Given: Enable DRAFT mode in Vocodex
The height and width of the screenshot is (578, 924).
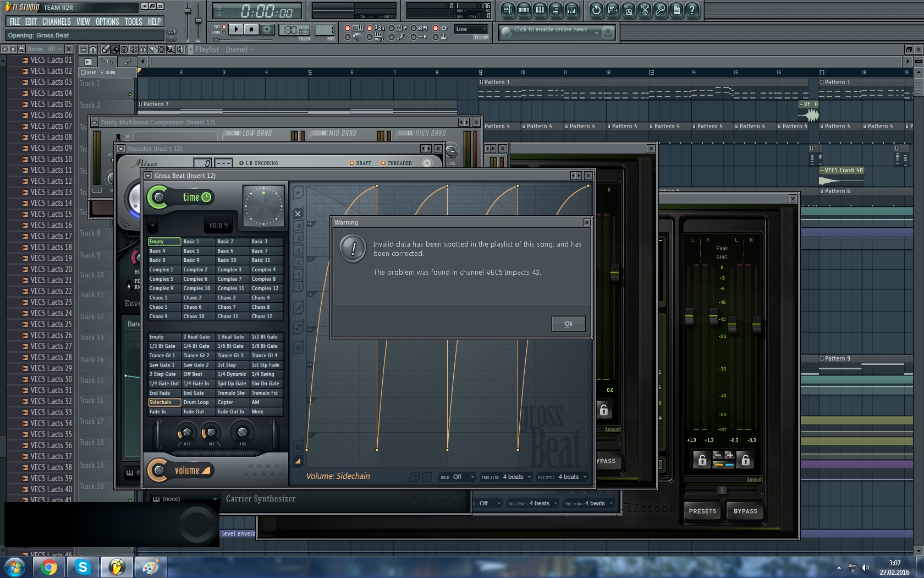Looking at the screenshot, I should pos(352,163).
